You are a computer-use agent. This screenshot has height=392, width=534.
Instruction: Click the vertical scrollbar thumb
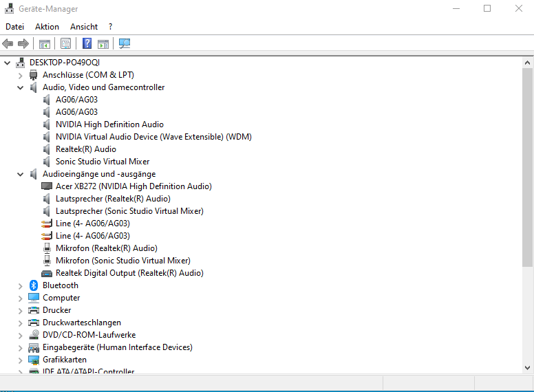tap(528, 167)
